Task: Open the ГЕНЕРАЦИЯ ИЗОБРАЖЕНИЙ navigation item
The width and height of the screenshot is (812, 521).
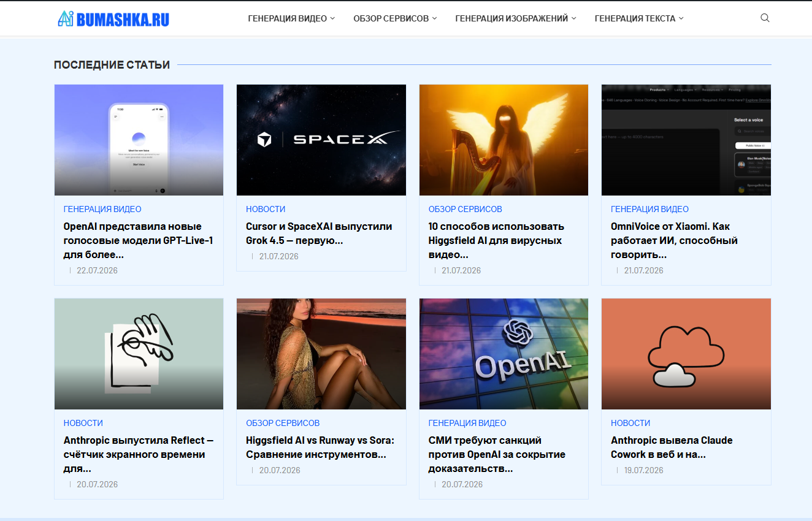Action: 511,18
